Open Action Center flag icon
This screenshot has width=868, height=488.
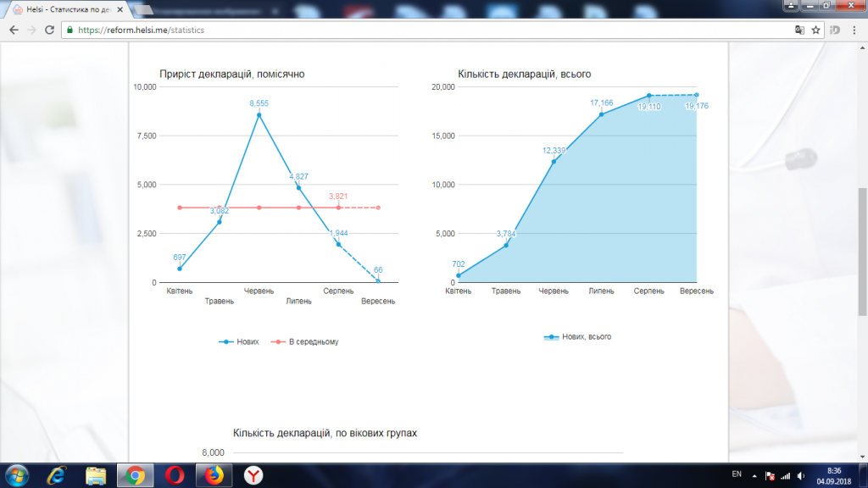770,476
